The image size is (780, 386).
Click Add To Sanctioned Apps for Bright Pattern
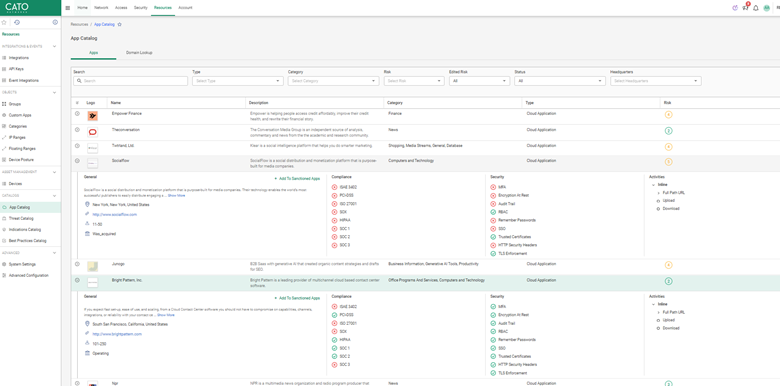[297, 298]
